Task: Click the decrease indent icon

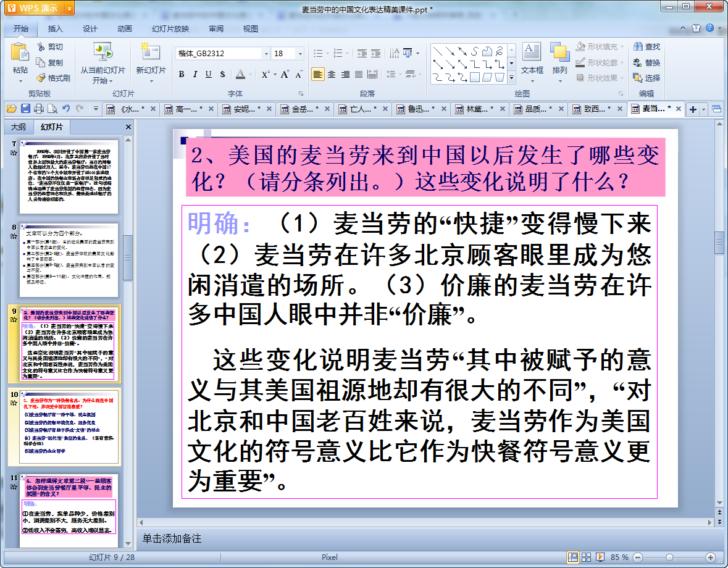Action: (362, 53)
